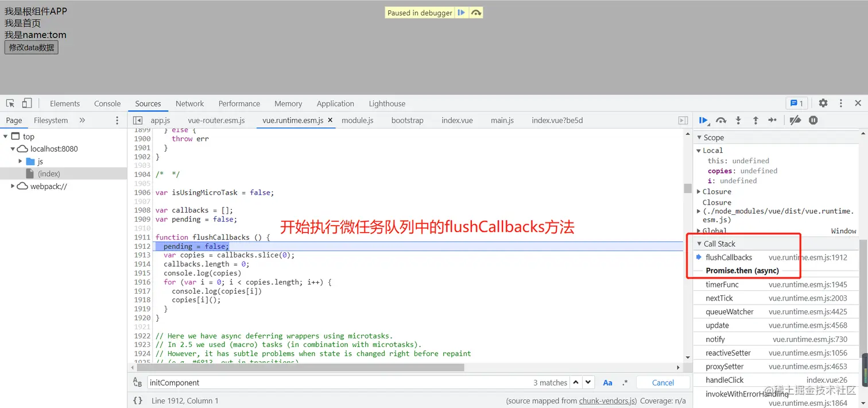
Task: Close the vue.runtime.esm.js file tab
Action: click(x=330, y=120)
